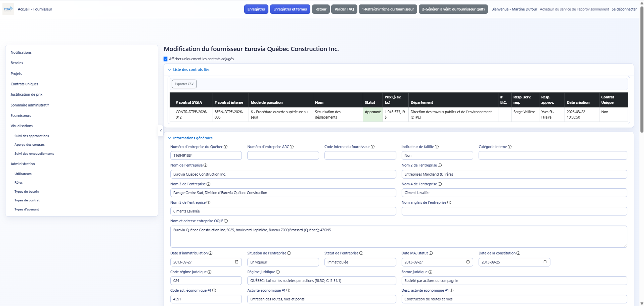Screen dimensions: 644x306
Task: Open info icon for Nom et adresse entreprise OQLF
Action: 226,221
